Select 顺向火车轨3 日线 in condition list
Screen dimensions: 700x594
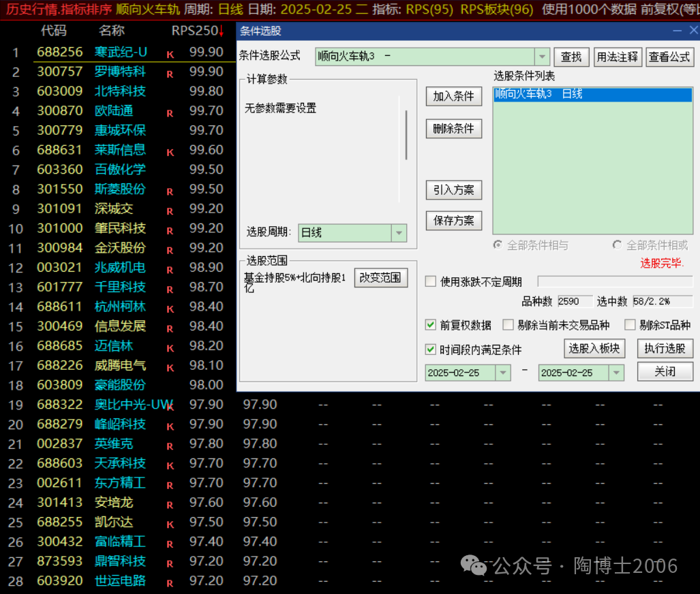(x=593, y=94)
